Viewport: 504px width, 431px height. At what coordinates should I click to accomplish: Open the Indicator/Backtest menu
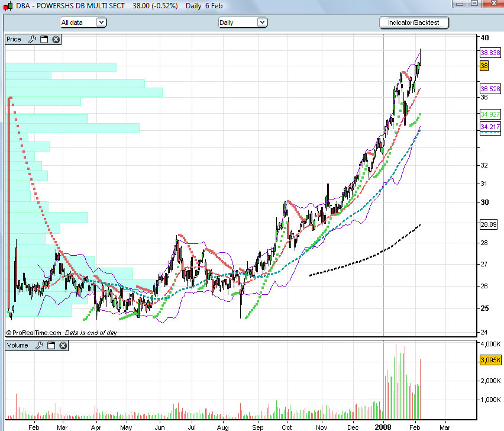413,23
